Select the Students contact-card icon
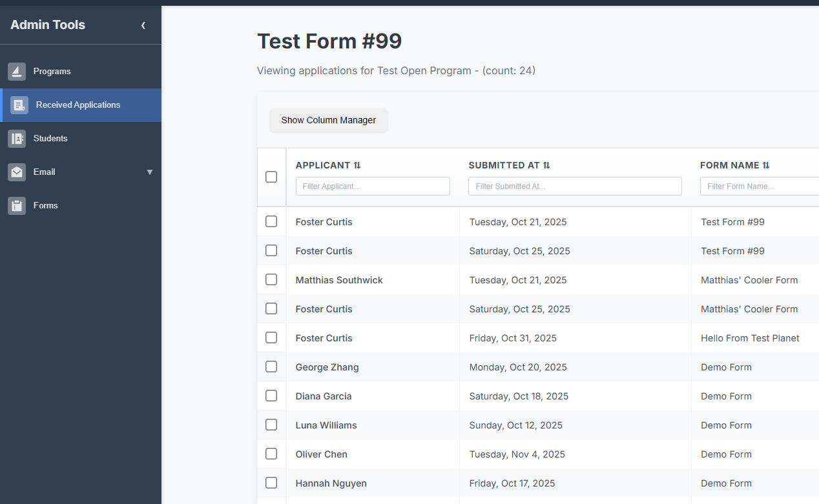819x504 pixels. [x=17, y=138]
